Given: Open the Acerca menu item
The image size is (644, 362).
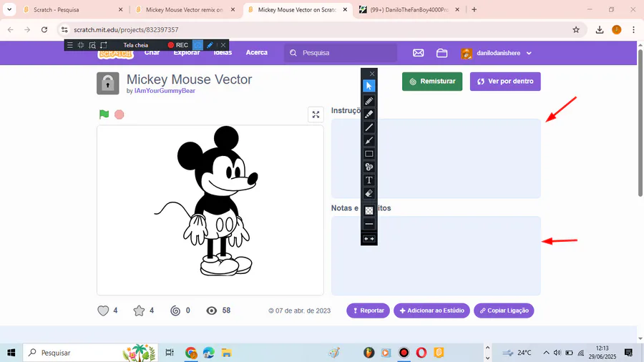Looking at the screenshot, I should click(257, 52).
